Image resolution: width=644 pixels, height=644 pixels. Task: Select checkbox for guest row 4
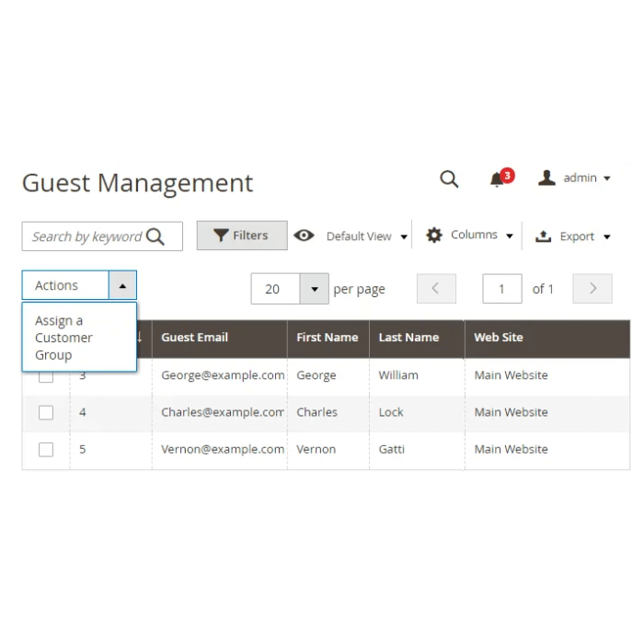coord(46,412)
